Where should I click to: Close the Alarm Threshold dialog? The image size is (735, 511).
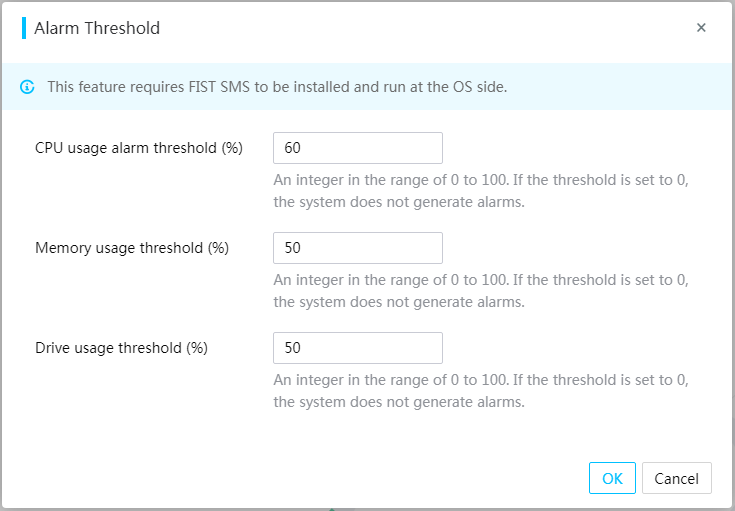point(701,28)
